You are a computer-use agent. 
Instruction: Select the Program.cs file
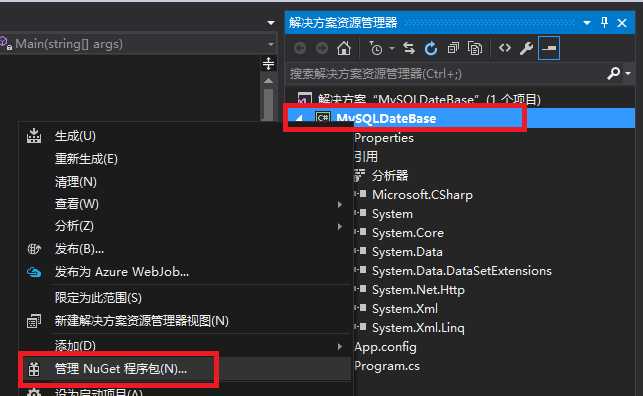pos(387,366)
